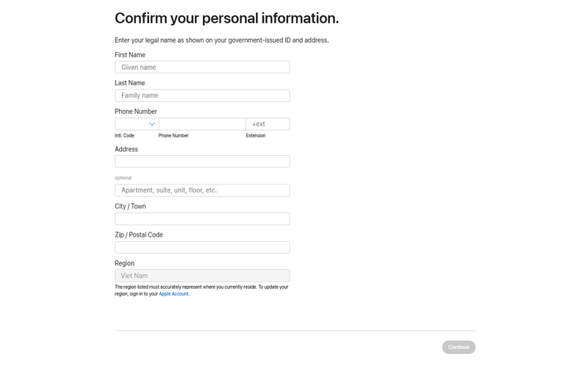Click the Intl. Code caption text
588x366 pixels.
pyautogui.click(x=124, y=136)
